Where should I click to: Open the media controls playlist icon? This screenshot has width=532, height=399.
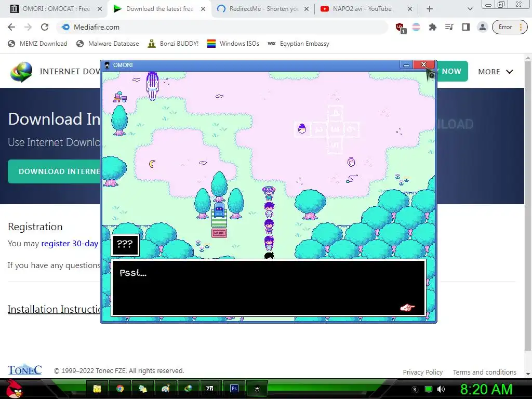point(449,27)
